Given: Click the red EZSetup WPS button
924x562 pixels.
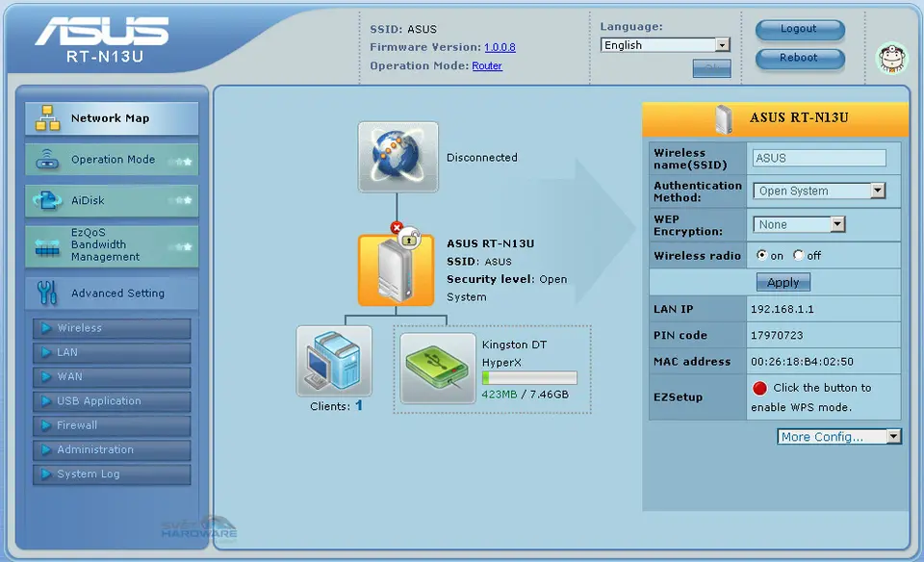Looking at the screenshot, I should pyautogui.click(x=759, y=389).
